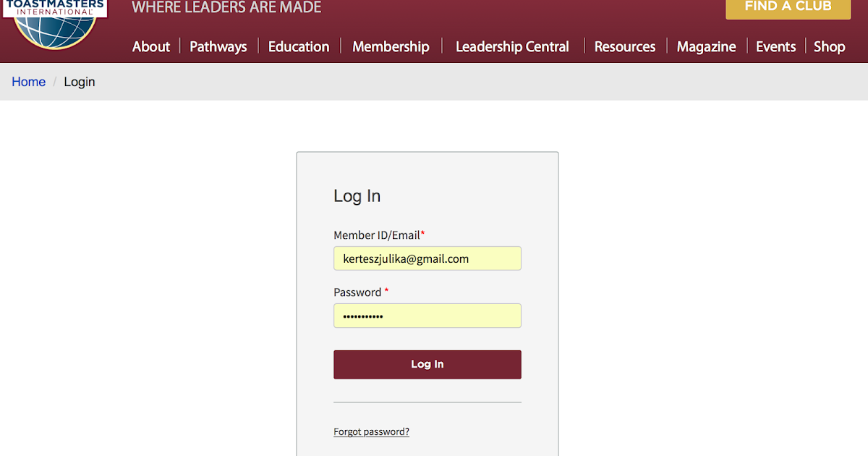This screenshot has height=456, width=868.
Task: Open the Shop link
Action: 829,46
